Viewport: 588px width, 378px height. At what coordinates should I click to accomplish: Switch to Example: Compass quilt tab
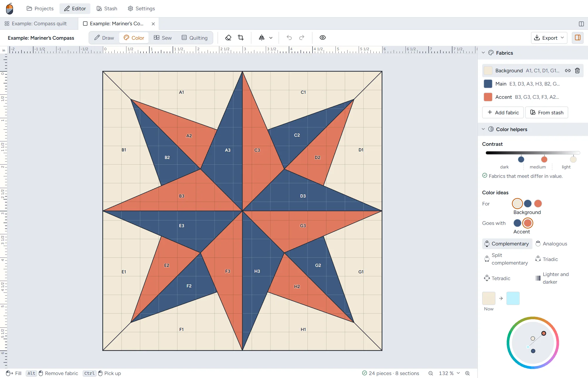click(39, 24)
